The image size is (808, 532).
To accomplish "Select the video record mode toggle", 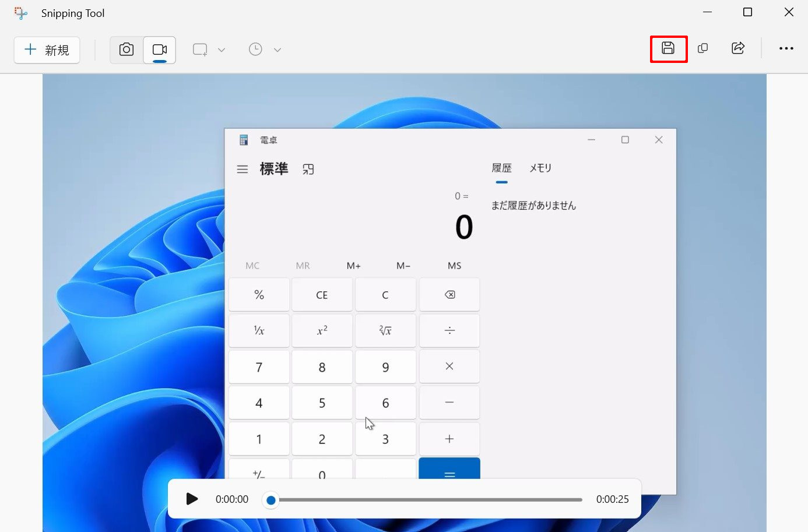I will 159,50.
